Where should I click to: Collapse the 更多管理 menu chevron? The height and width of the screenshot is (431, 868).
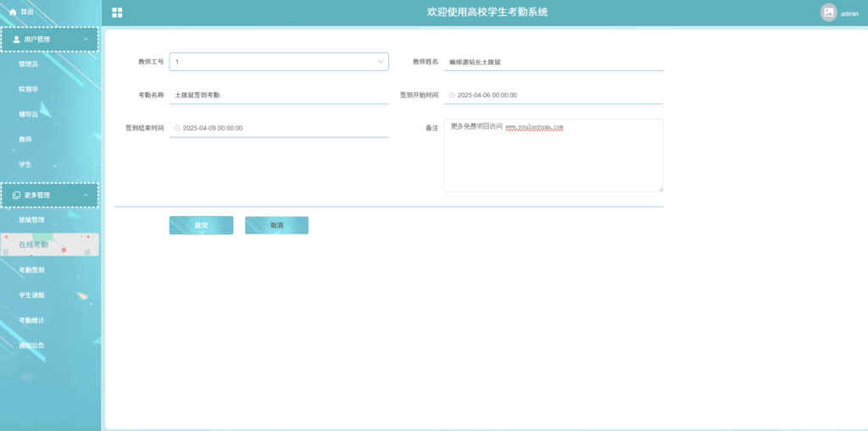click(x=86, y=196)
